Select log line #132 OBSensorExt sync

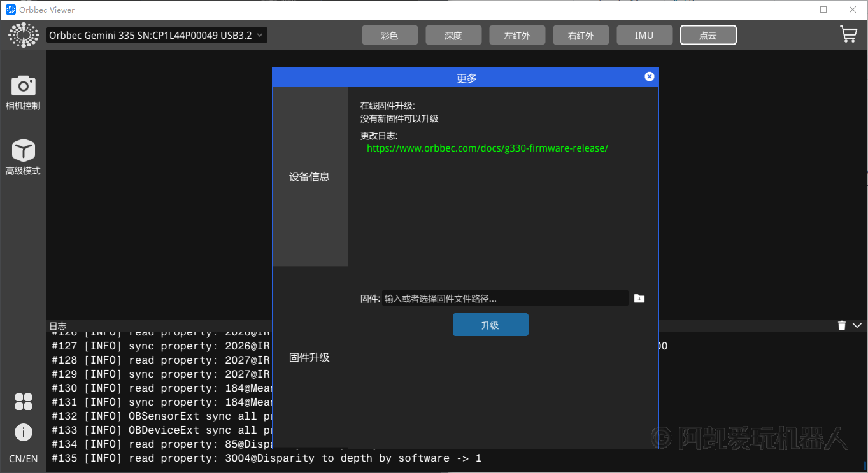(162, 416)
